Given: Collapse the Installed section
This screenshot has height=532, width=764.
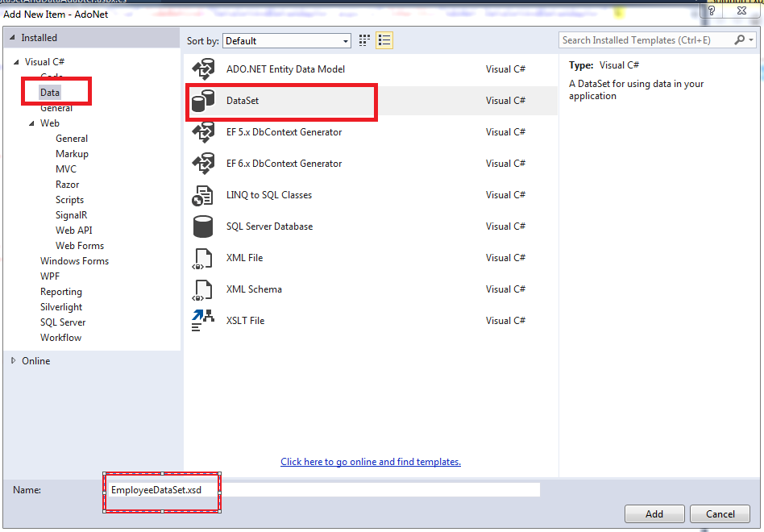Looking at the screenshot, I should coord(13,38).
